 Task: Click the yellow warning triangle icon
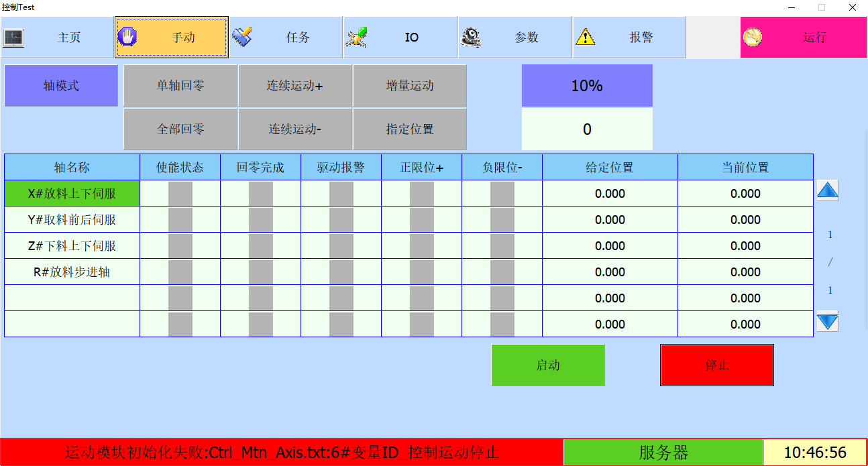(586, 37)
